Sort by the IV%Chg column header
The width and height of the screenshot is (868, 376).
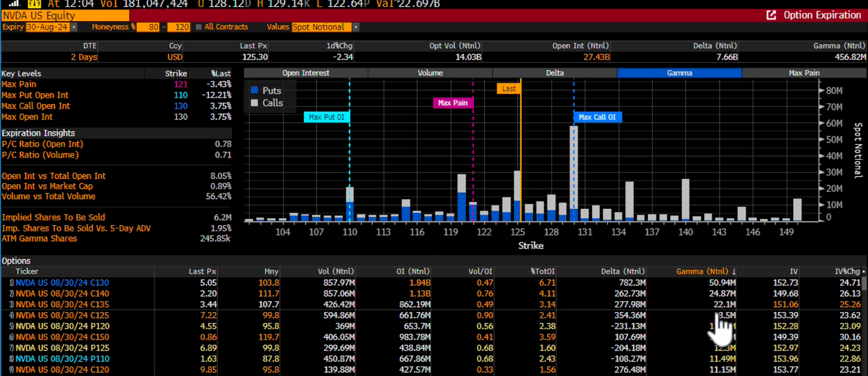click(x=847, y=271)
